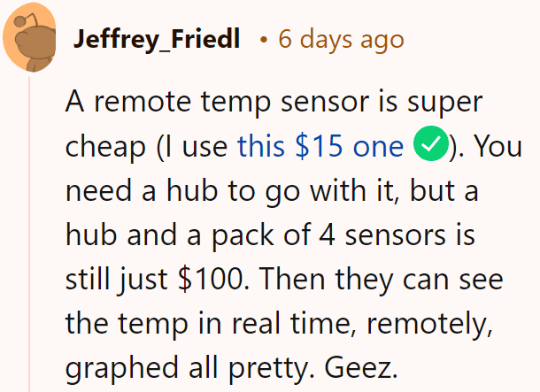Open Jeffrey_Friedl's Snoo avatar

[29, 37]
